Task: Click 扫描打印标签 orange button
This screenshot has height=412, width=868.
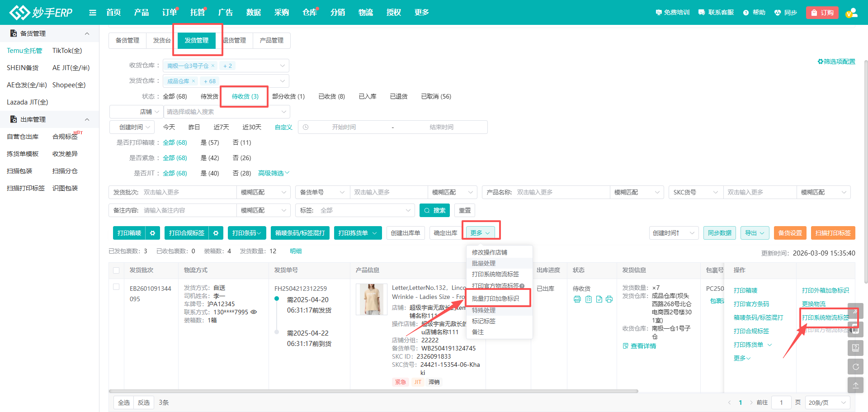Action: click(833, 233)
